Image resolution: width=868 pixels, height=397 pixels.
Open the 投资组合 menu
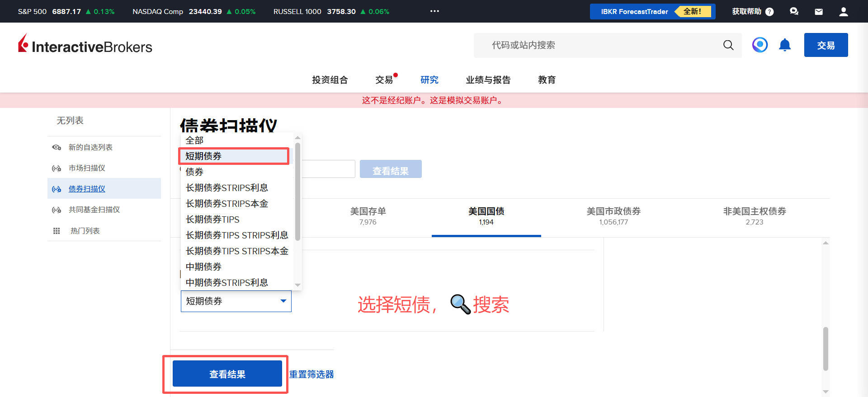coord(330,80)
